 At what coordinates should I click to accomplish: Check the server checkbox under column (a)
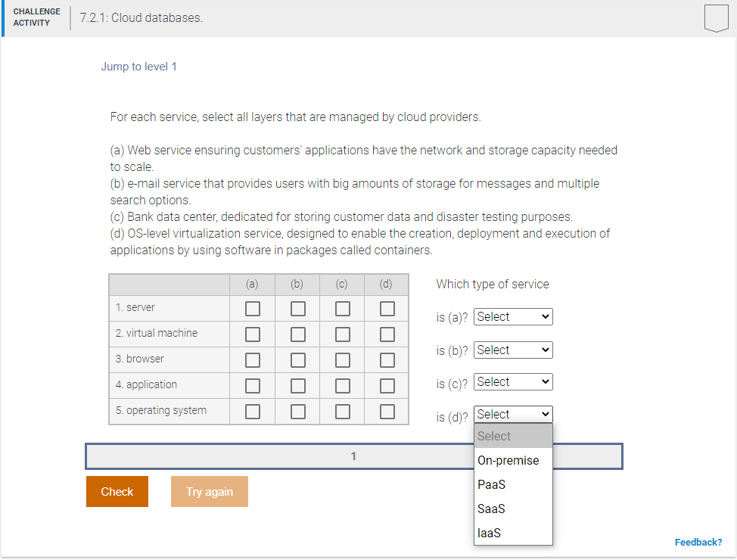coord(252,308)
